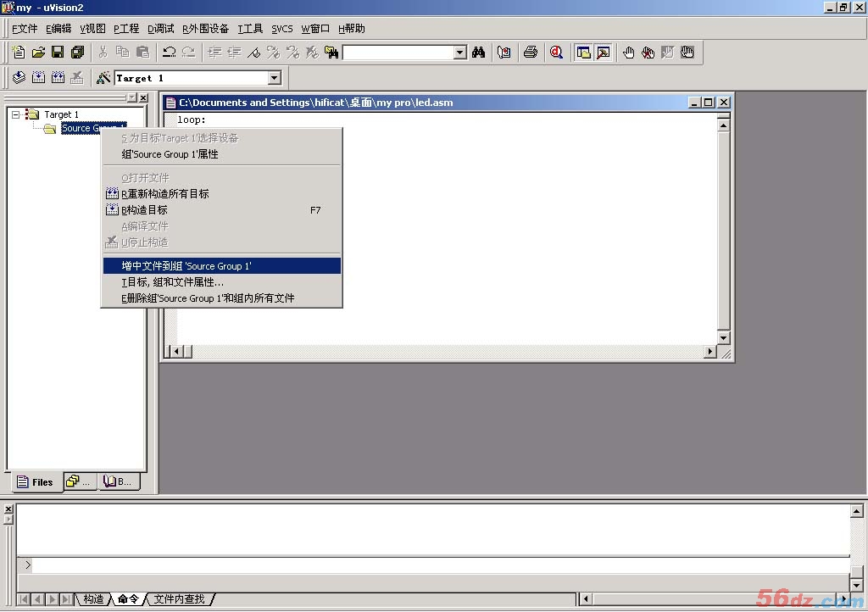This screenshot has height=612, width=868.
Task: Start debug session with magnifier d icon
Action: (556, 52)
